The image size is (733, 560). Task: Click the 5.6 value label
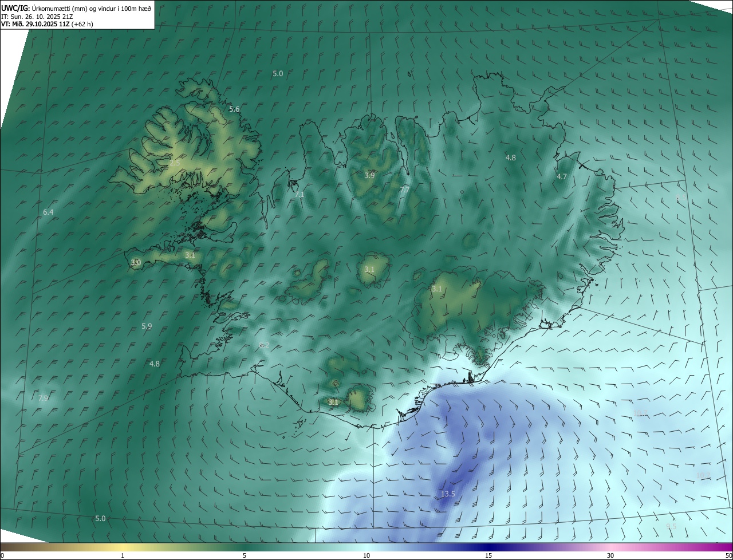(x=234, y=109)
